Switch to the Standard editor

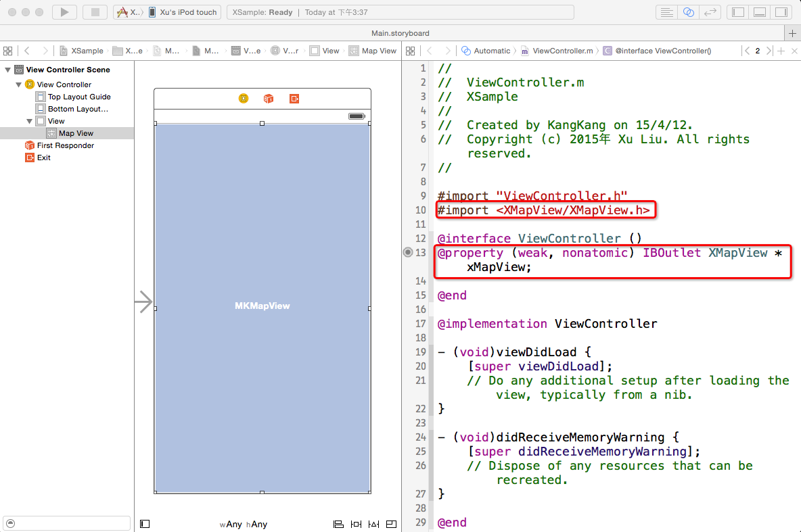pos(666,12)
